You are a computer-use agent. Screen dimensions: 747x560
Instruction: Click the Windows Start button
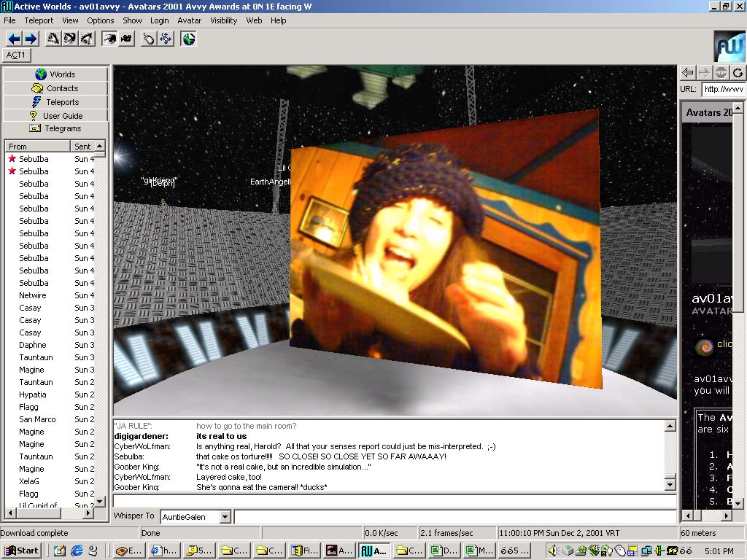point(21,551)
